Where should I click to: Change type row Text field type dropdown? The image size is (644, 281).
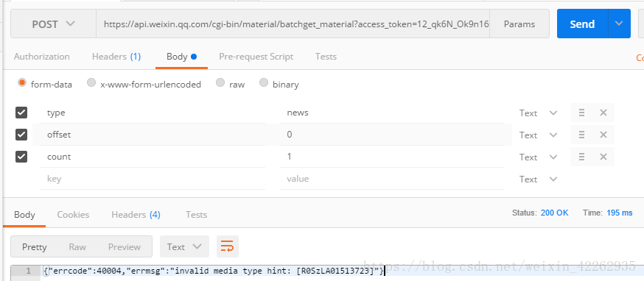[x=538, y=113]
